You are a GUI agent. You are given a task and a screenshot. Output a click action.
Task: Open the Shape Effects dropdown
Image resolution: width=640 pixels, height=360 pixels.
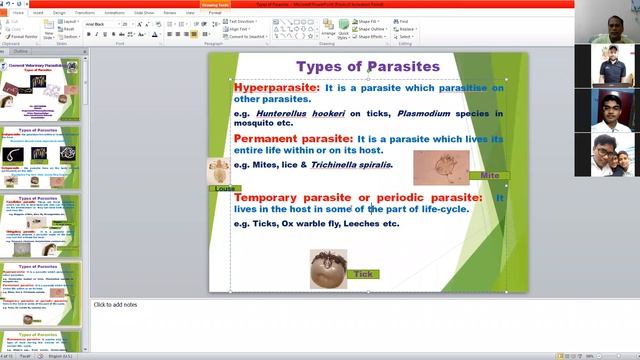369,37
